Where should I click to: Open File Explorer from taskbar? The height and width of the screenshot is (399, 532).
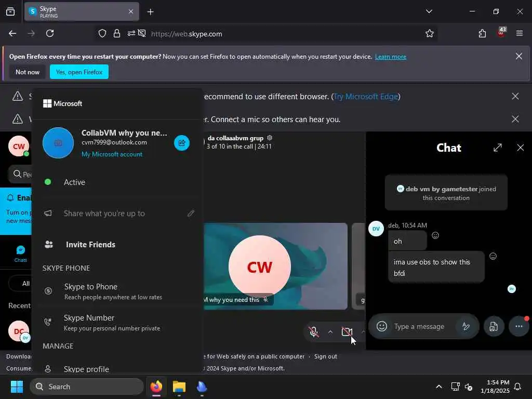tap(179, 387)
